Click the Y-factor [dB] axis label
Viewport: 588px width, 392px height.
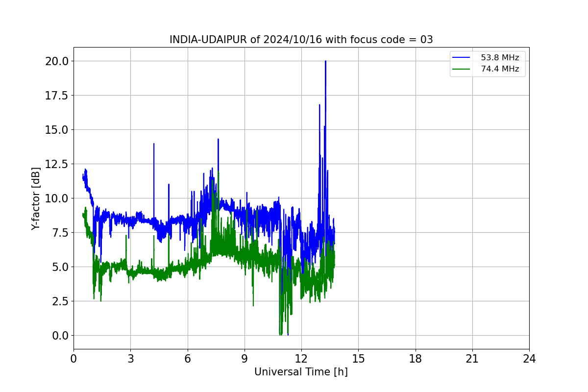tap(35, 198)
